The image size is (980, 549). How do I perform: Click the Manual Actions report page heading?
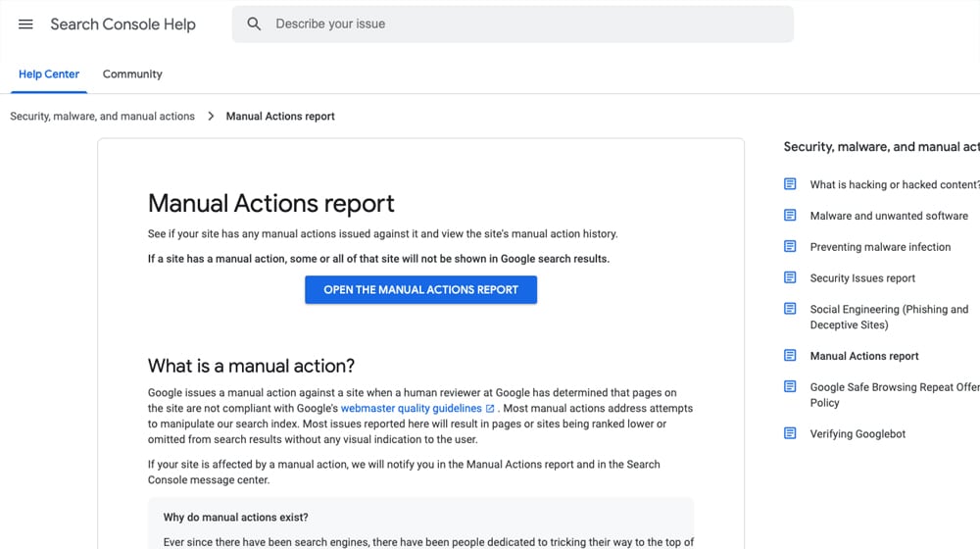coord(271,204)
